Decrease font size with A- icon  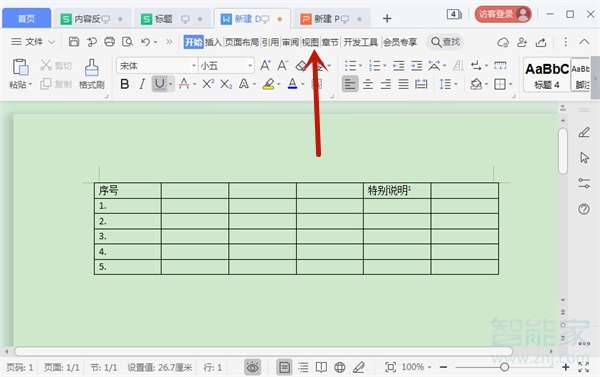coord(283,65)
